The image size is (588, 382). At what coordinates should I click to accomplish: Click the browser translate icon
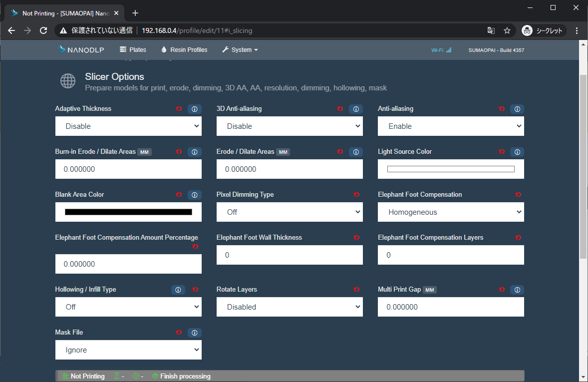(x=491, y=31)
